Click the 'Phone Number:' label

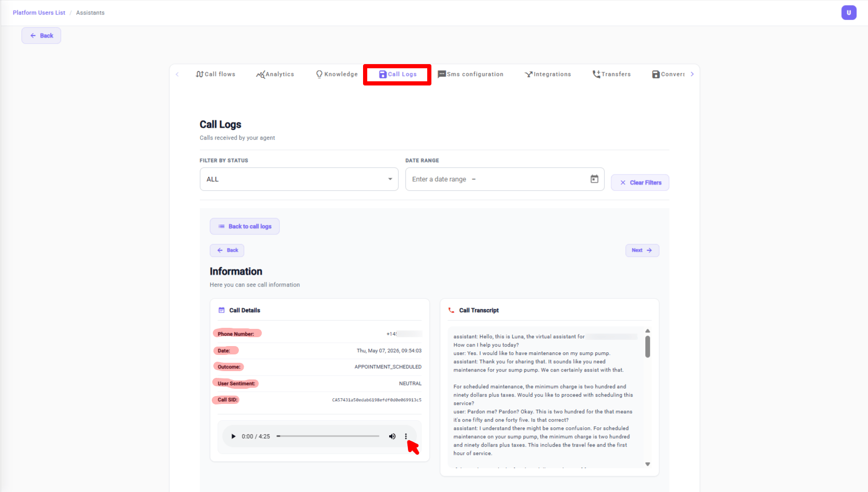click(x=236, y=334)
